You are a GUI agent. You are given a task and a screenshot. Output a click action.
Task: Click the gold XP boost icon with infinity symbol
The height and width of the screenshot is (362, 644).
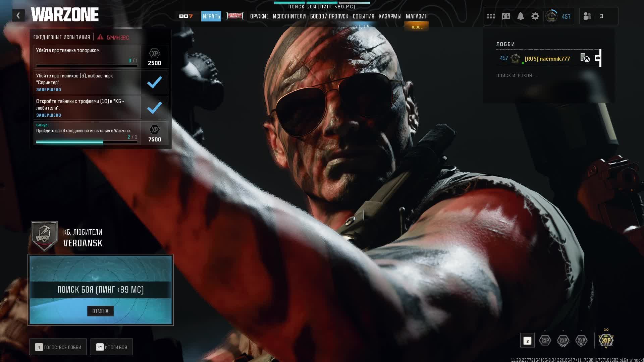click(x=606, y=339)
